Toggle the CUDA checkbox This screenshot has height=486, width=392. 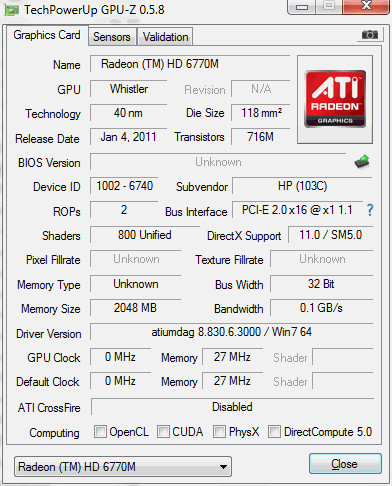tap(163, 431)
